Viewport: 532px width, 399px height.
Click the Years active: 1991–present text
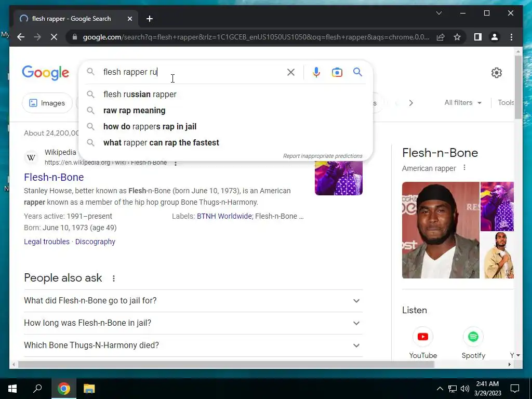pos(68,216)
